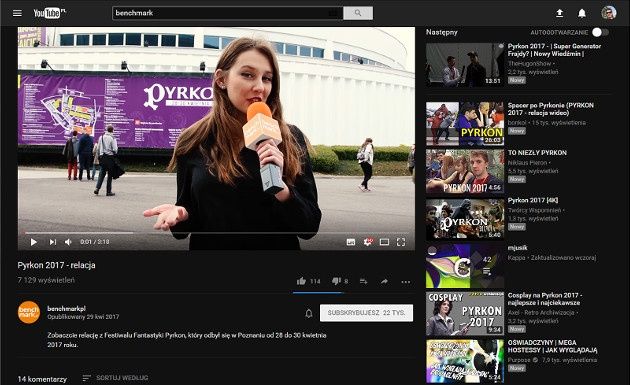Open the mjusik playlist thumbnail

click(465, 266)
